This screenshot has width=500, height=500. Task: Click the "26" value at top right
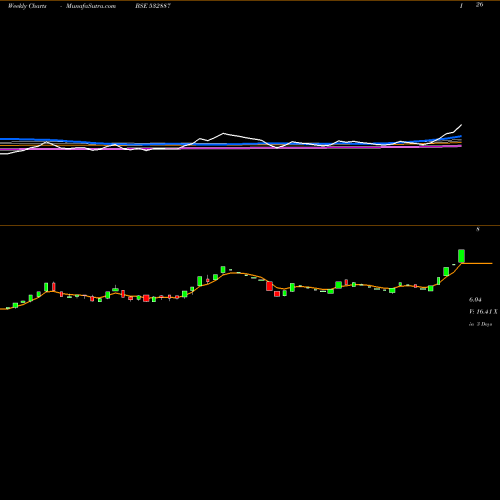pyautogui.click(x=479, y=5)
